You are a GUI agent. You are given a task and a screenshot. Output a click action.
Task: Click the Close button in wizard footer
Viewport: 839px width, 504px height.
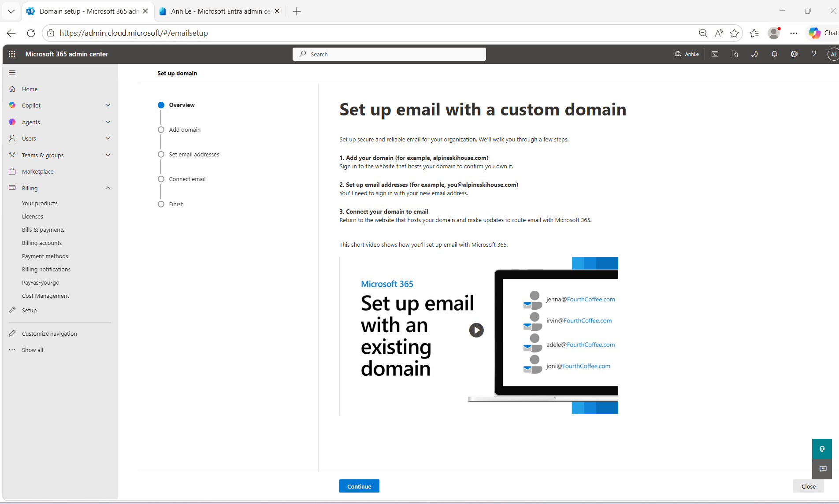pyautogui.click(x=809, y=486)
